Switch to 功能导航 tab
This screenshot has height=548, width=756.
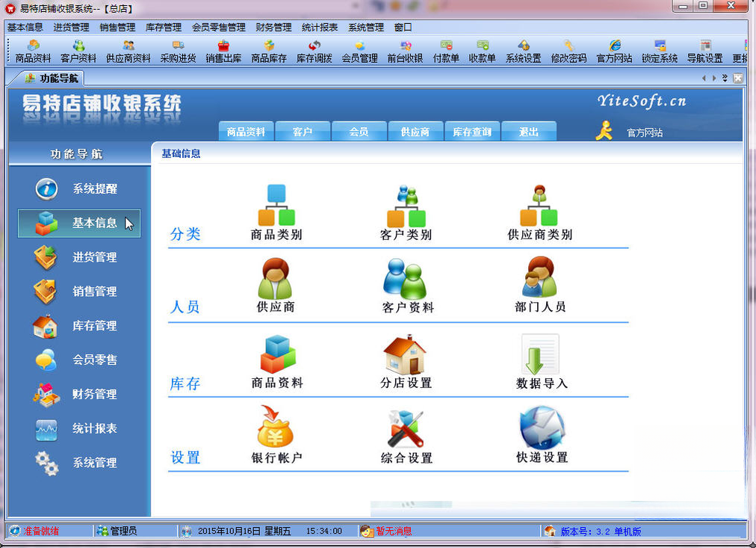52,78
